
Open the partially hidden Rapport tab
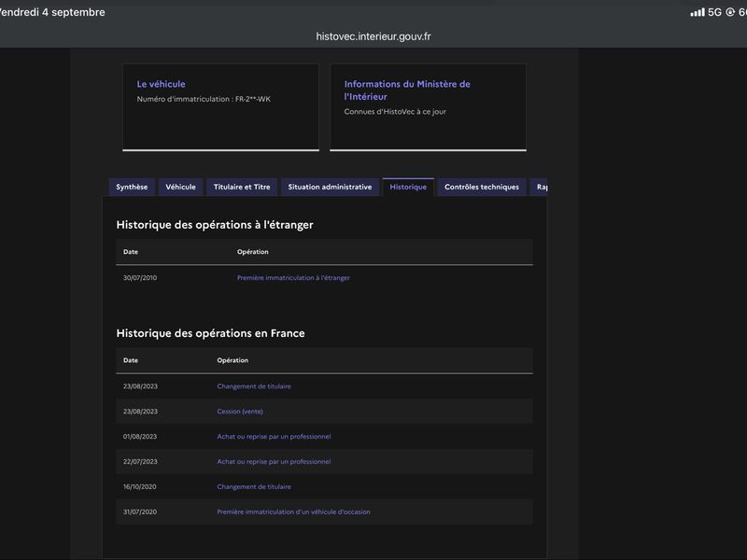[x=540, y=187]
